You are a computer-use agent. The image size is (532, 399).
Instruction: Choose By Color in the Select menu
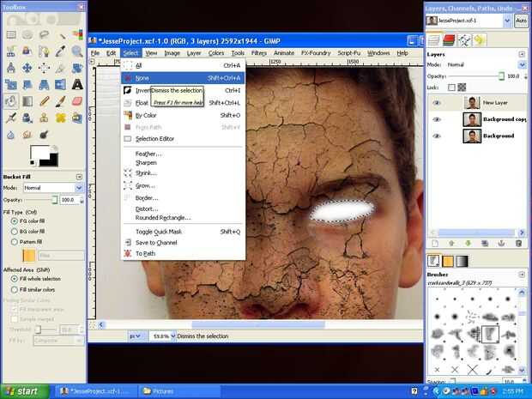coord(183,115)
